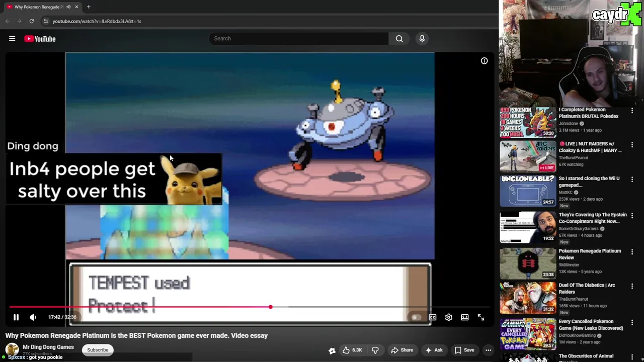Click the Ask AI button
The width and height of the screenshot is (644, 362).
(x=434, y=350)
